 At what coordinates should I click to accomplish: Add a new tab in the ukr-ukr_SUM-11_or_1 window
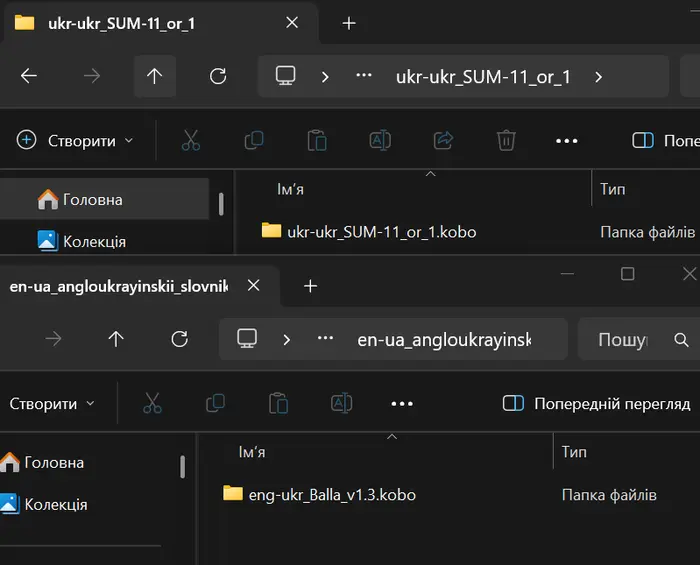coord(349,23)
